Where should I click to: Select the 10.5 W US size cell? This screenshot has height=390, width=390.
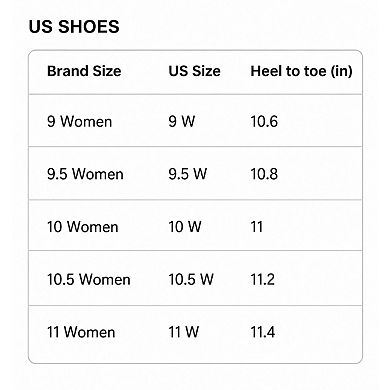[191, 279]
